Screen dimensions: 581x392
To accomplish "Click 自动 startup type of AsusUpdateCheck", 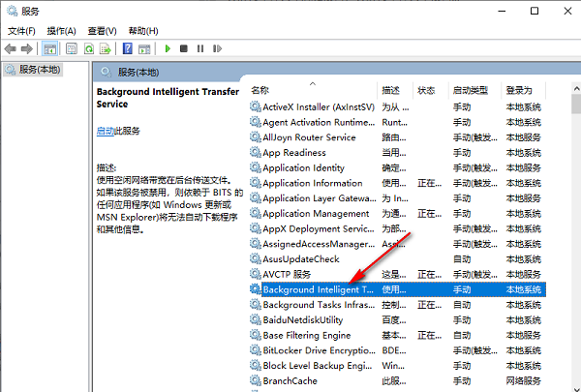I will click(x=462, y=258).
